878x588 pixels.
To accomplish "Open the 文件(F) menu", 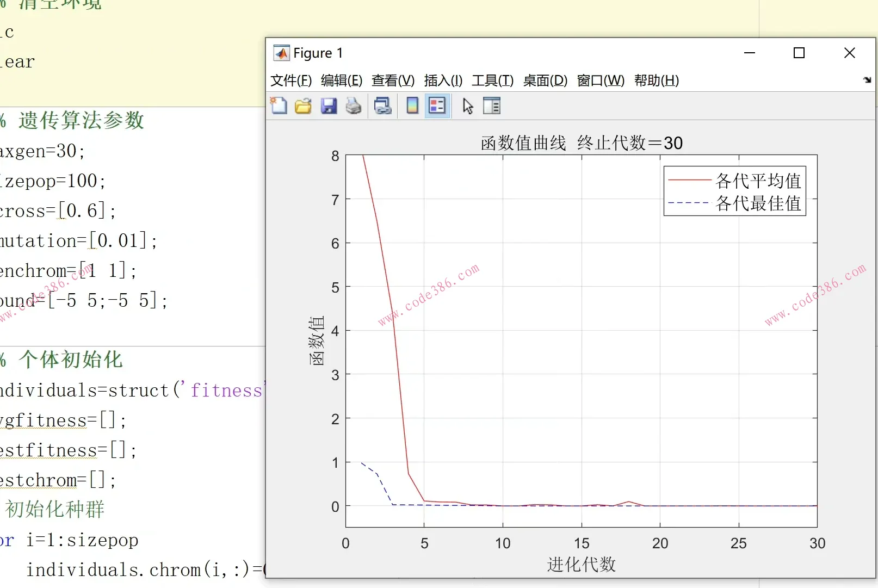I will (291, 81).
